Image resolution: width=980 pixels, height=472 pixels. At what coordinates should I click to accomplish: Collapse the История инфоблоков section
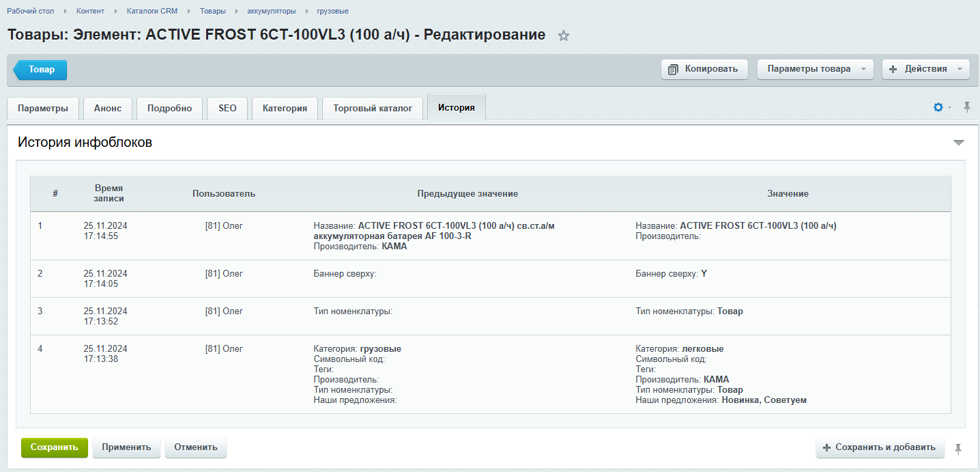click(x=959, y=142)
